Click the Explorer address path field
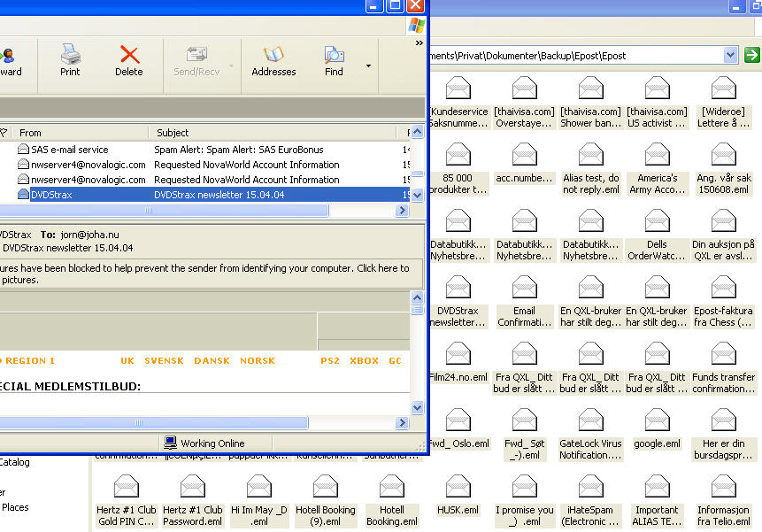Image resolution: width=762 pixels, height=532 pixels. [576, 56]
